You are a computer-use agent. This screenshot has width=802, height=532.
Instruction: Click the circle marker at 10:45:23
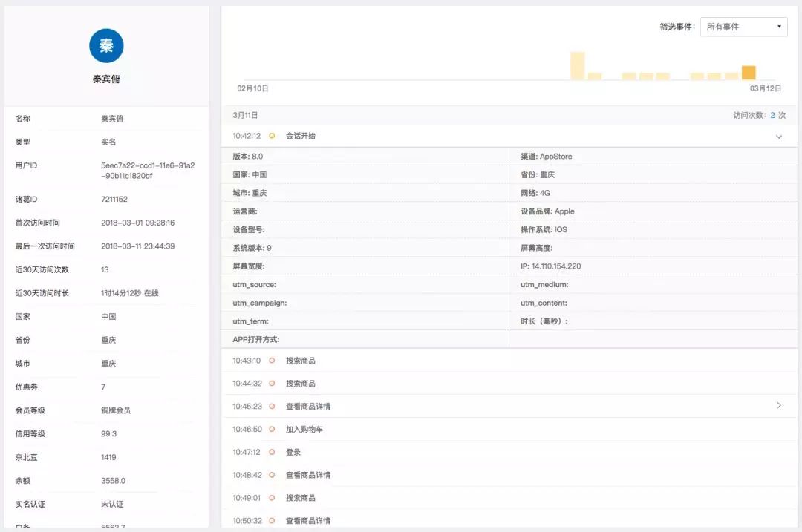[272, 407]
